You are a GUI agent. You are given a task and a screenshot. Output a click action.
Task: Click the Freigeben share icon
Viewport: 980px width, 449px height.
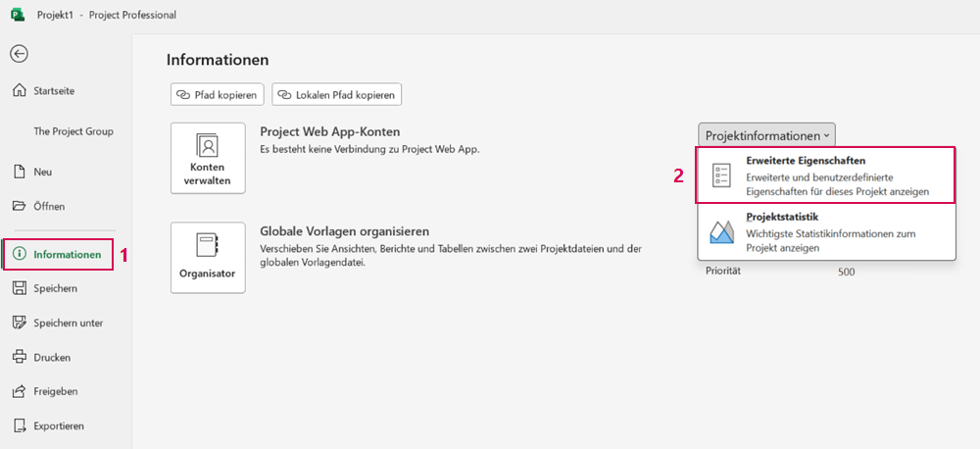coord(20,391)
